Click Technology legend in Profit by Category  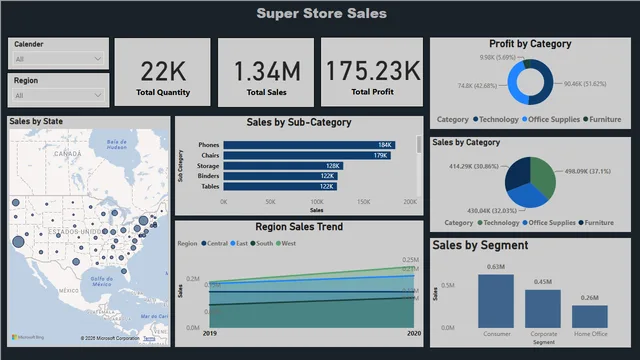click(496, 119)
